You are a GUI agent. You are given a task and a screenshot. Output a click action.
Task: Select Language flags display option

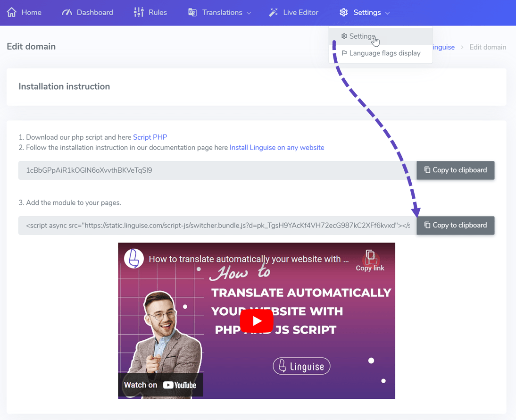[381, 53]
